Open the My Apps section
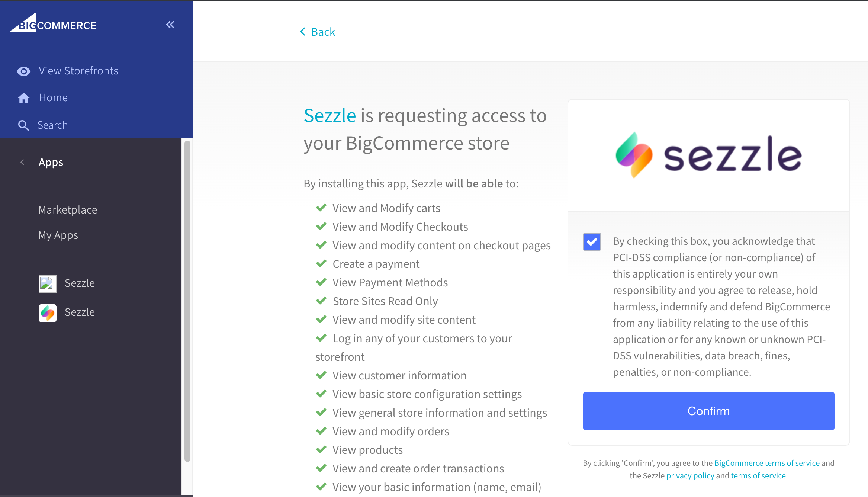868x497 pixels. 58,235
